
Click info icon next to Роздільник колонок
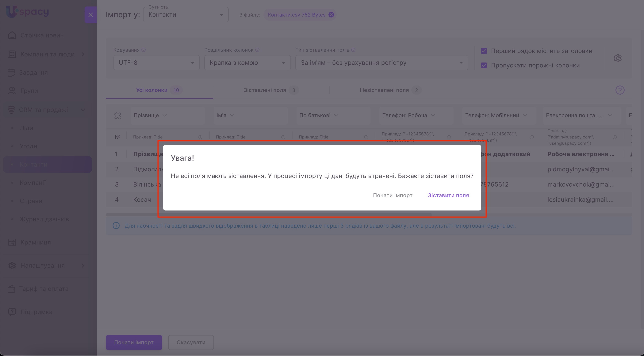coord(257,50)
